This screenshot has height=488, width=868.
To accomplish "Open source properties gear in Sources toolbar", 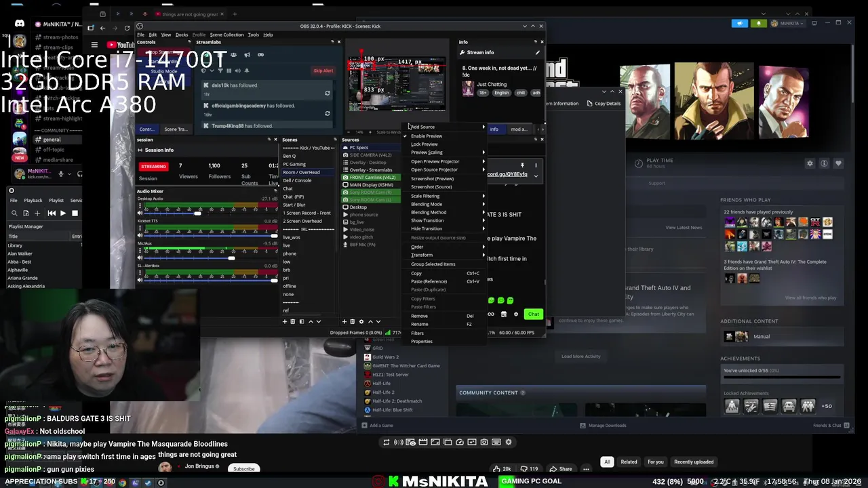I will click(361, 321).
